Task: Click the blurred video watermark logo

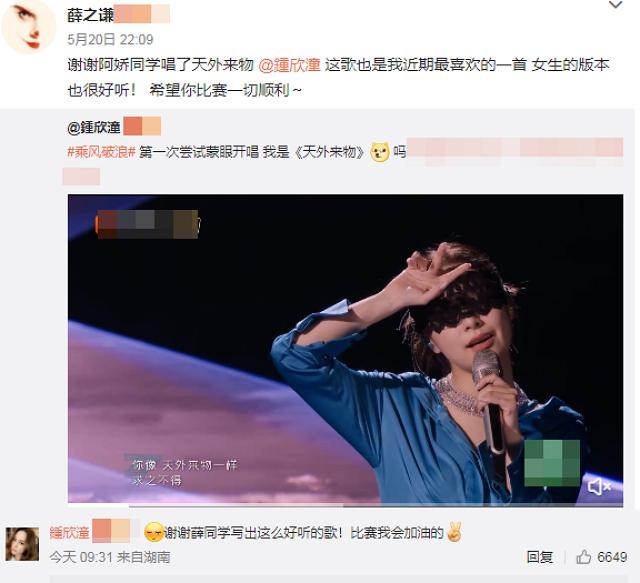Action: [147, 224]
